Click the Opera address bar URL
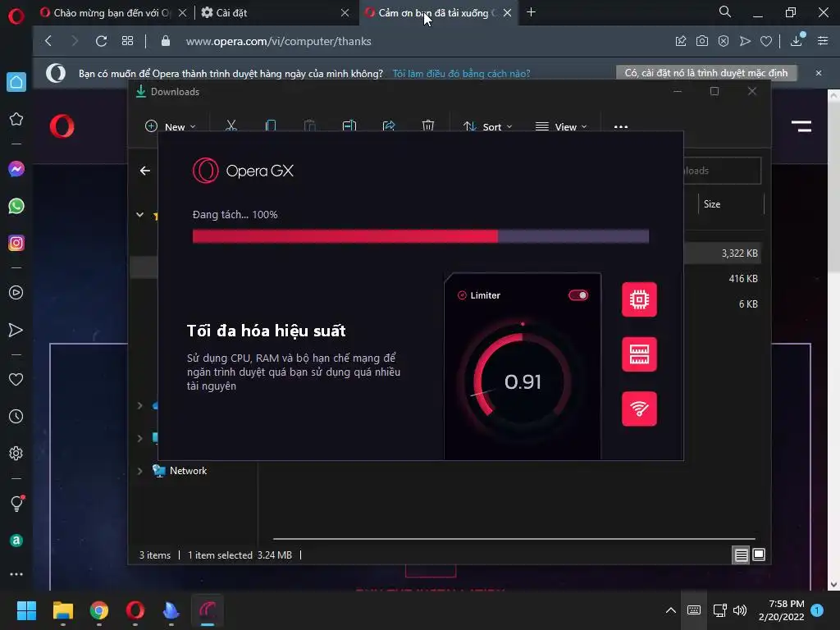840x630 pixels. [279, 41]
